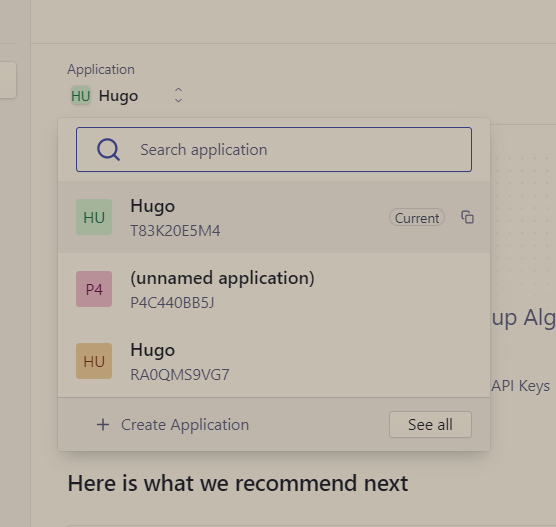Image resolution: width=556 pixels, height=527 pixels.
Task: Click the small HU badge under the Application label
Action: click(x=80, y=96)
